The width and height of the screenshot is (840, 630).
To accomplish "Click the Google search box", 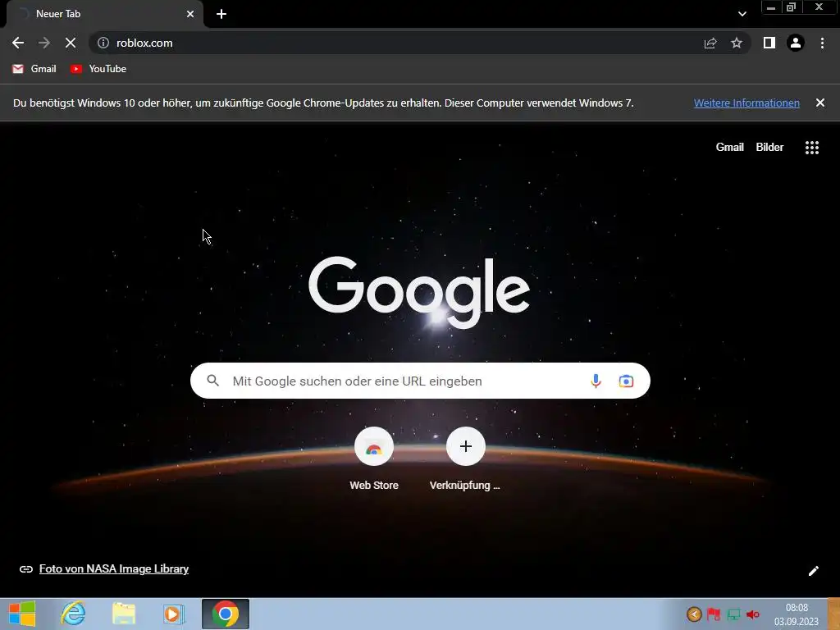I will click(x=420, y=381).
